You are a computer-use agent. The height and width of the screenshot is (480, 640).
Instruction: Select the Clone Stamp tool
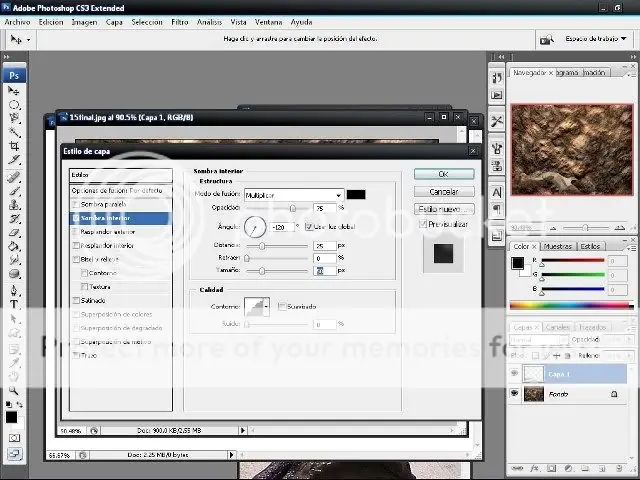click(x=14, y=205)
